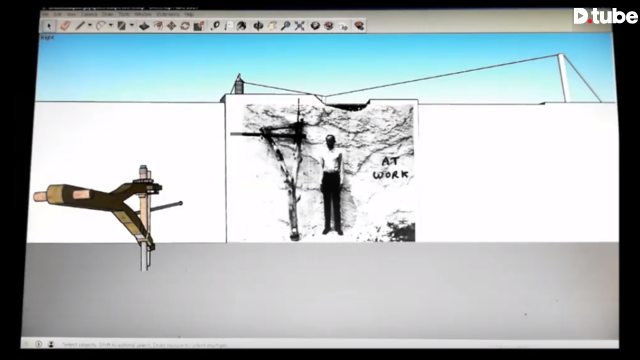Click the 'AT WORK' photo image in the model
Screen dimensions: 640x360
[x=329, y=173]
